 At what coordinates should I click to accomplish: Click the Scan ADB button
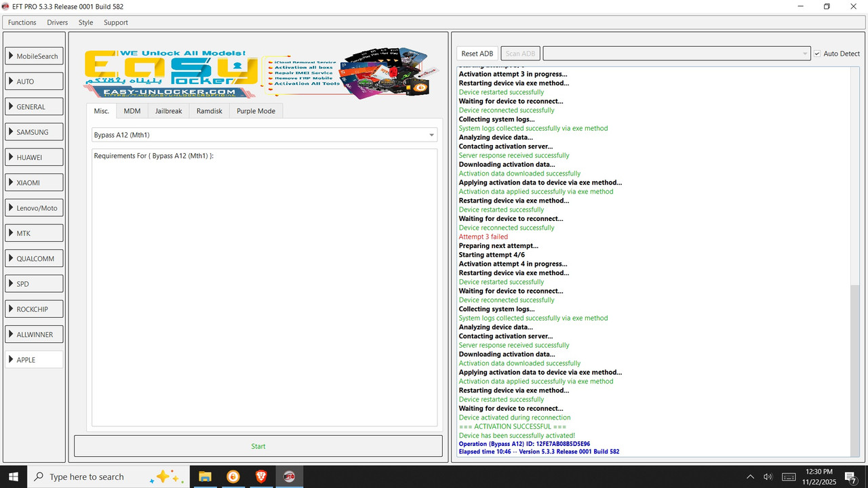coord(520,54)
